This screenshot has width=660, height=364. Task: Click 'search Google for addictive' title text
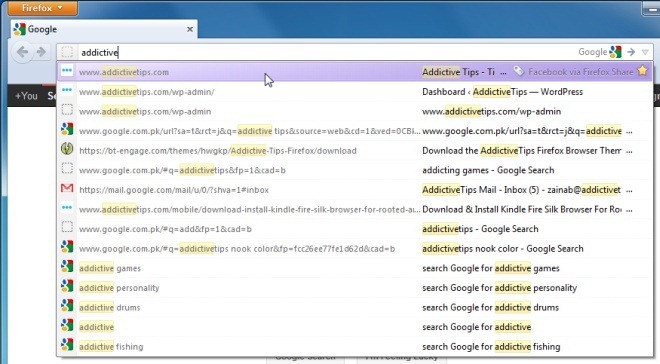pyautogui.click(x=476, y=327)
